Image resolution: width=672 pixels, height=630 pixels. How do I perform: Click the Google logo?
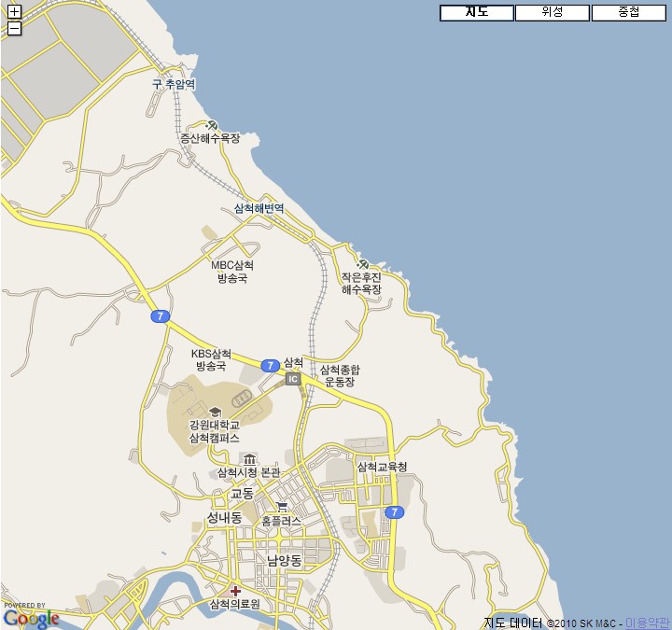click(x=32, y=619)
